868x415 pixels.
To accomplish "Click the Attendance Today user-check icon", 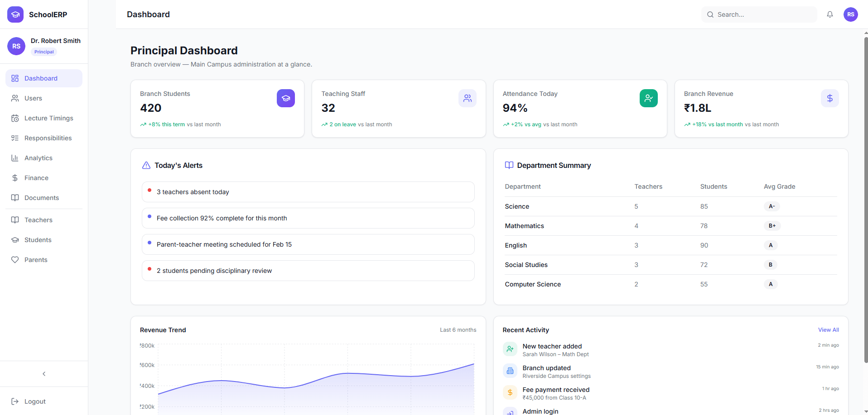I will pos(649,98).
